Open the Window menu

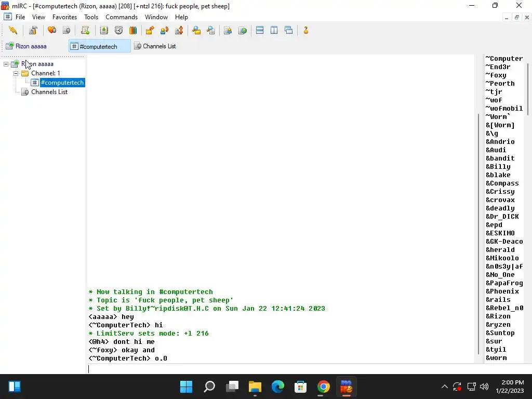(156, 17)
